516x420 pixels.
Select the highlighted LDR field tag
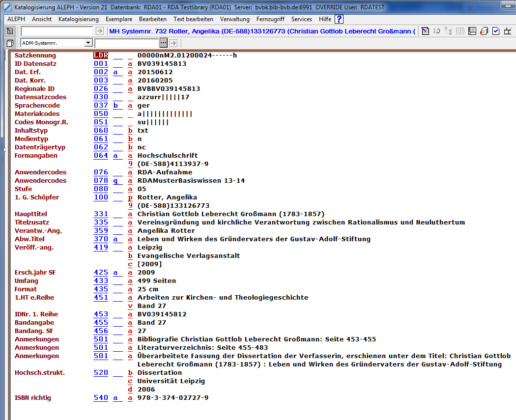[x=101, y=56]
